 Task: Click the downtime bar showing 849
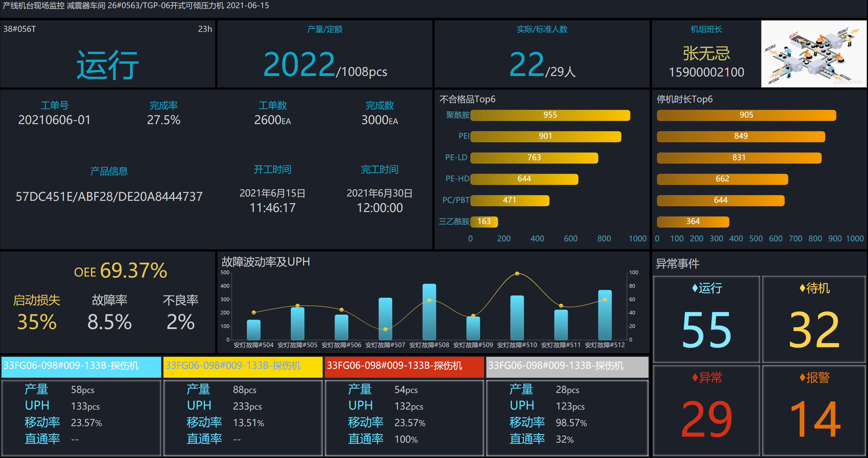point(741,136)
